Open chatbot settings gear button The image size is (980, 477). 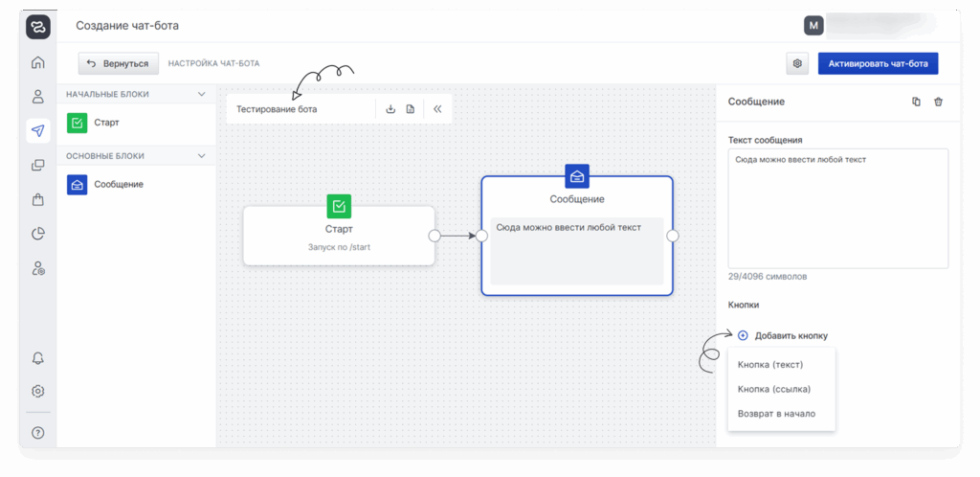point(796,63)
